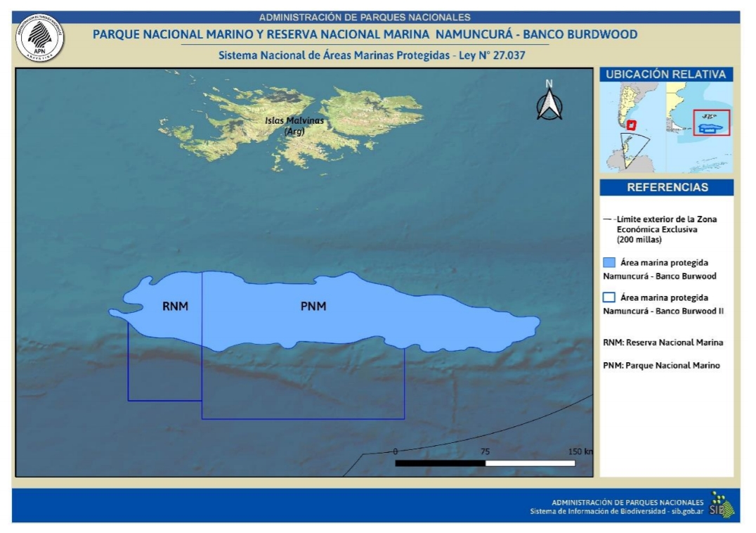Viewport: 756px width, 533px height.
Task: Click the PNM label on the map
Action: [x=313, y=306]
